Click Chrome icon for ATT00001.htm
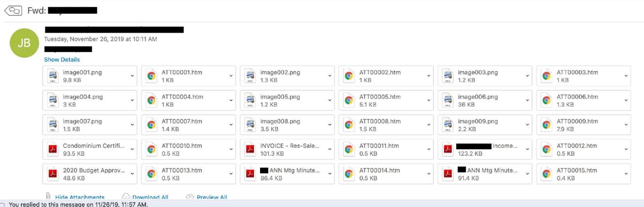 click(151, 76)
